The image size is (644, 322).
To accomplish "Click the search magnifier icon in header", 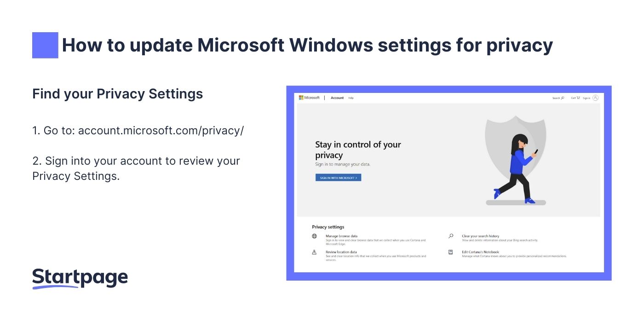I will (563, 98).
